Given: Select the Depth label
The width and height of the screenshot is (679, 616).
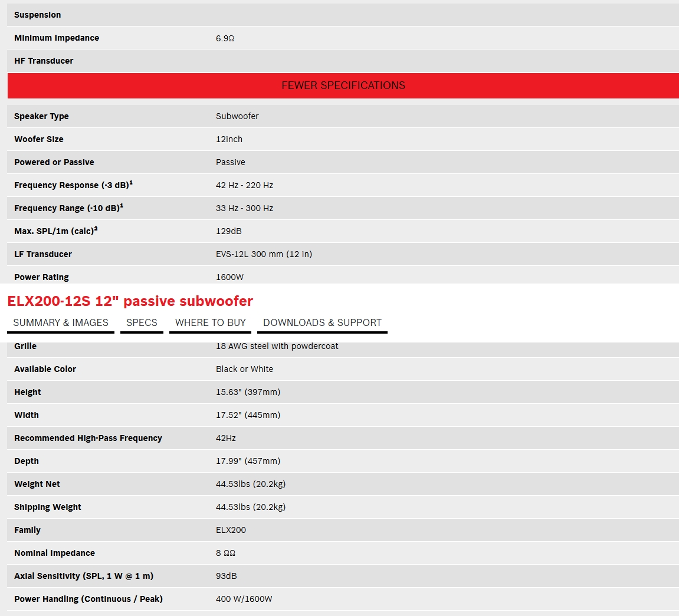Looking at the screenshot, I should point(27,461).
